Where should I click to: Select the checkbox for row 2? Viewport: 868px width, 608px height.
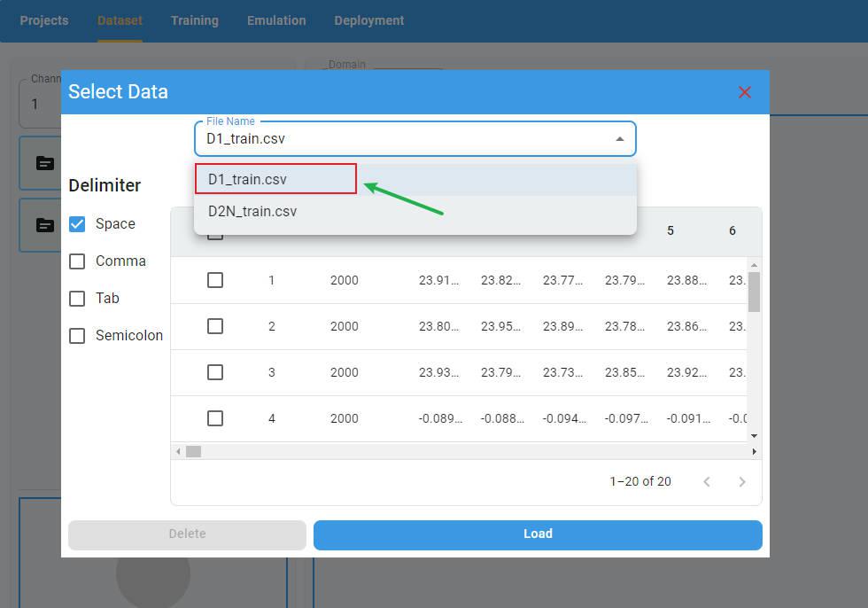click(214, 326)
